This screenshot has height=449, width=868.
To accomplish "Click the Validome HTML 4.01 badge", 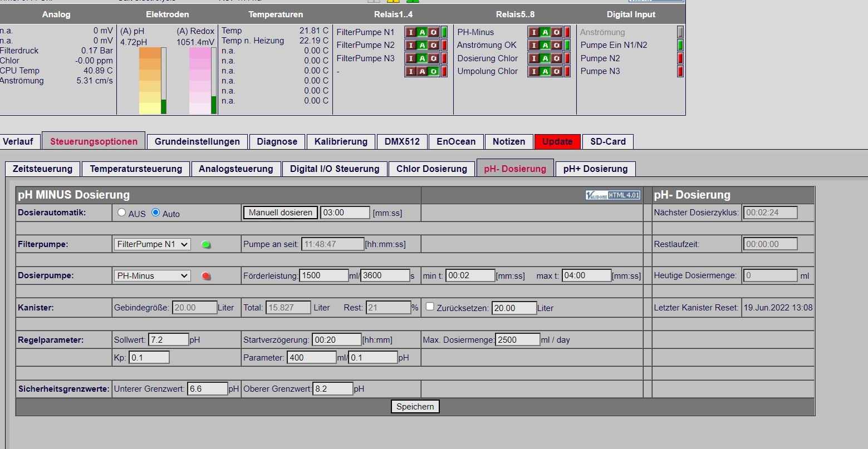I will [613, 195].
